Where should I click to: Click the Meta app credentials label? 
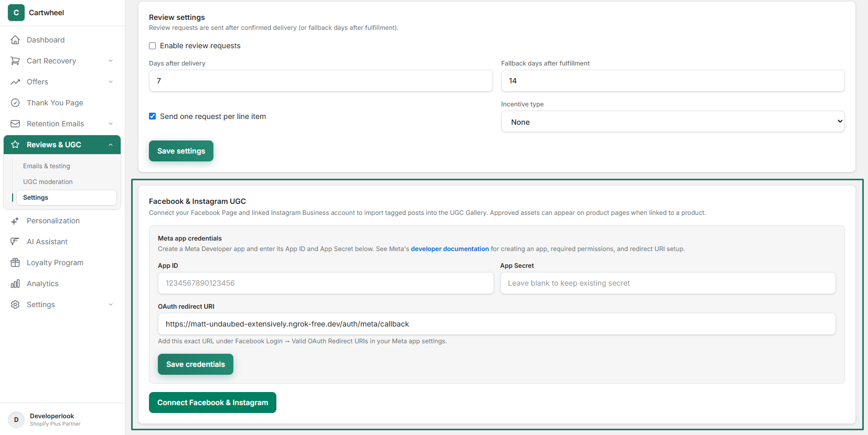tap(190, 238)
